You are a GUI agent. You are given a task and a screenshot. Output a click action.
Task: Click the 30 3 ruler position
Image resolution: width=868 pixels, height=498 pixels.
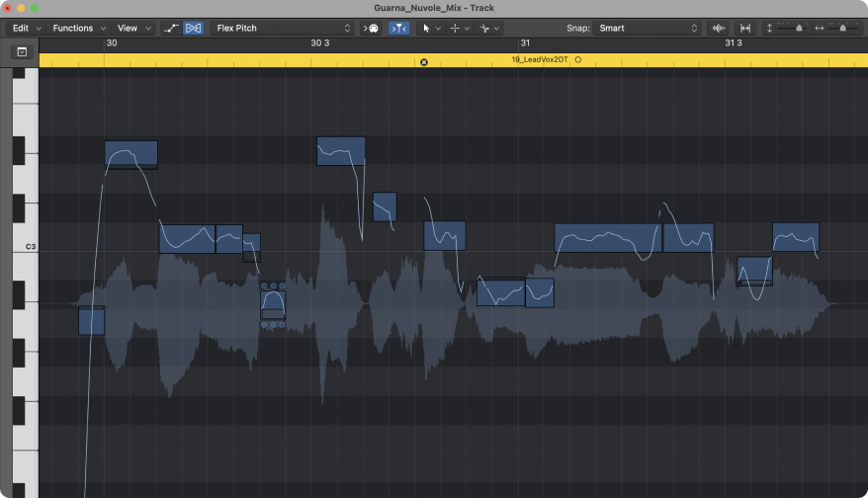point(320,43)
